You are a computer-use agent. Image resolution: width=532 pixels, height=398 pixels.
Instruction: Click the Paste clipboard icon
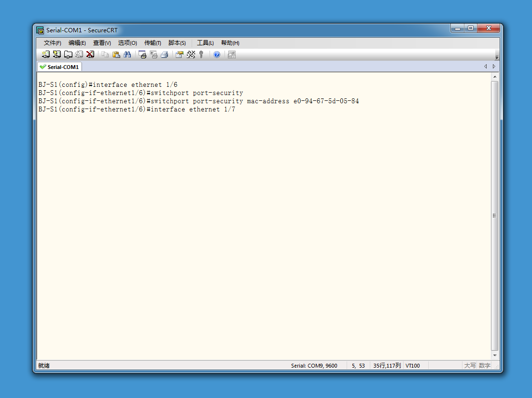pos(116,55)
